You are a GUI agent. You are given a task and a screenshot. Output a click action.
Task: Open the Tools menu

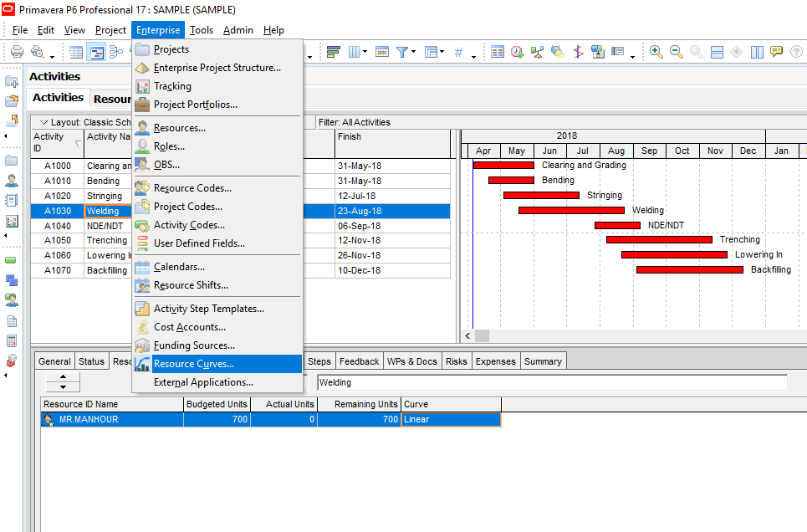202,30
